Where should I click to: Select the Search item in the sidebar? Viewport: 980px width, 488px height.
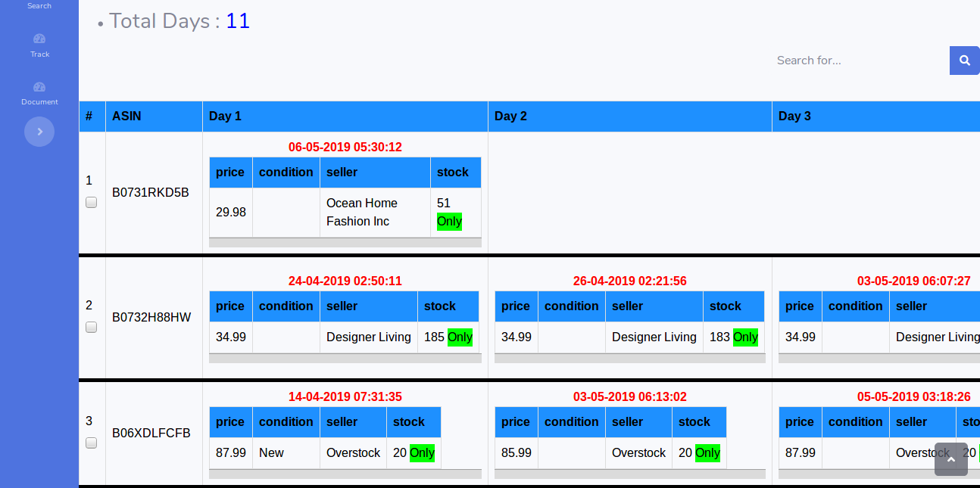coord(39,5)
